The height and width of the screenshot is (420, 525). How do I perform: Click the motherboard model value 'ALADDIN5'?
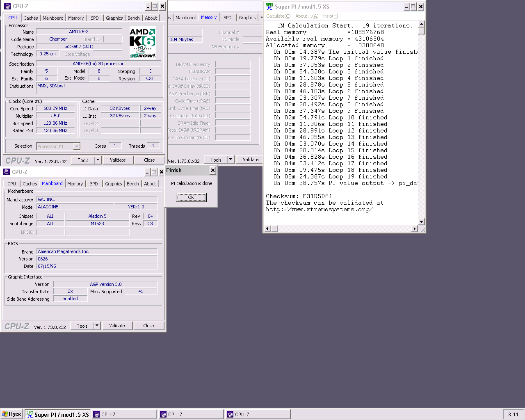(75, 207)
